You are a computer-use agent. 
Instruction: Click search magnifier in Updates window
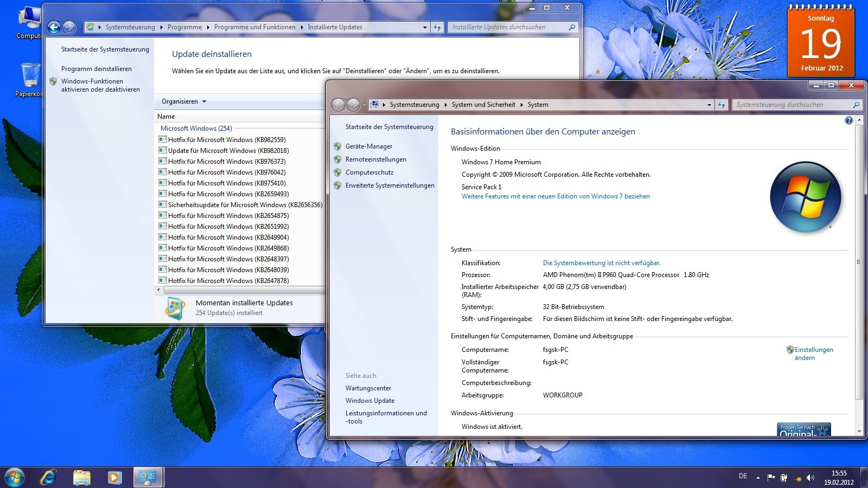572,27
